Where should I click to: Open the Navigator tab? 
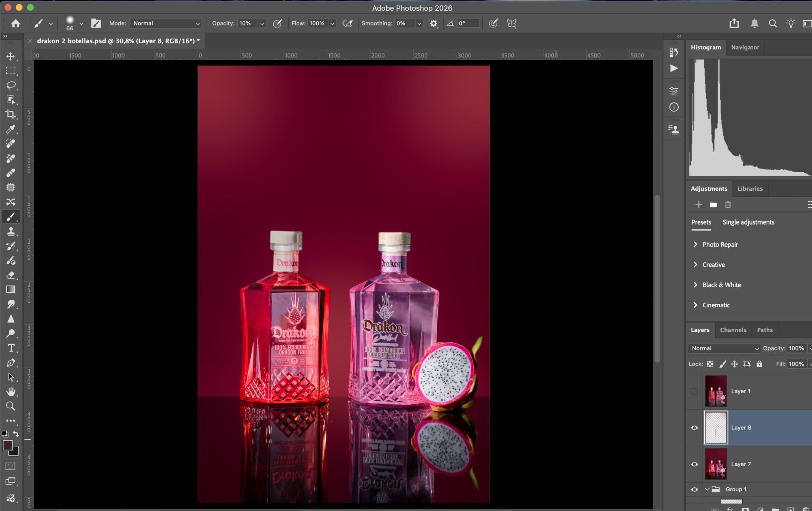click(745, 47)
